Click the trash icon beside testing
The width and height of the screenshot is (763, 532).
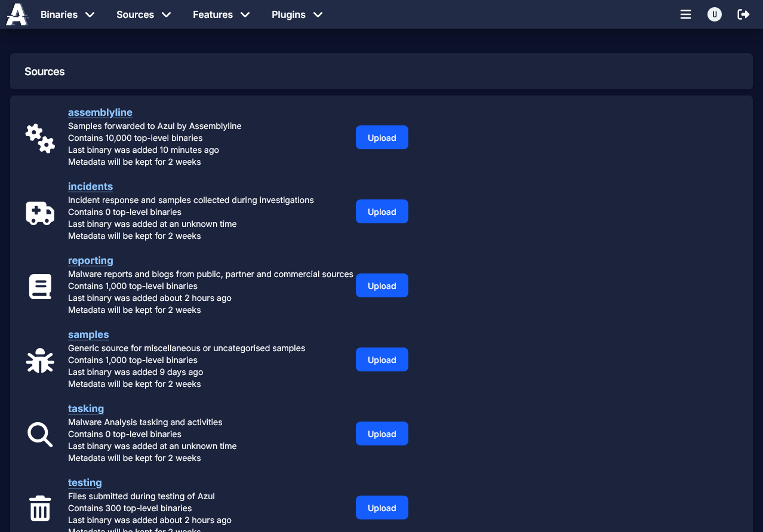pos(39,508)
